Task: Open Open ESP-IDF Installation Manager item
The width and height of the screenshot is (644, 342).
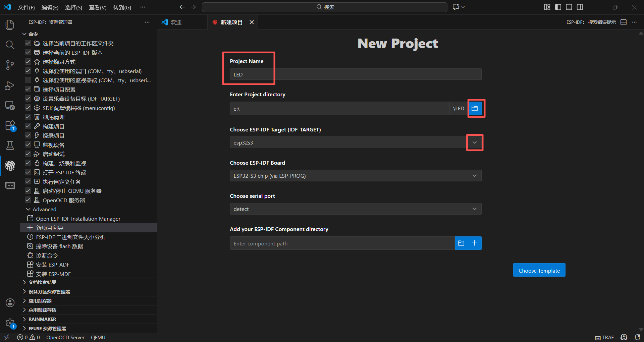Action: 89,219
